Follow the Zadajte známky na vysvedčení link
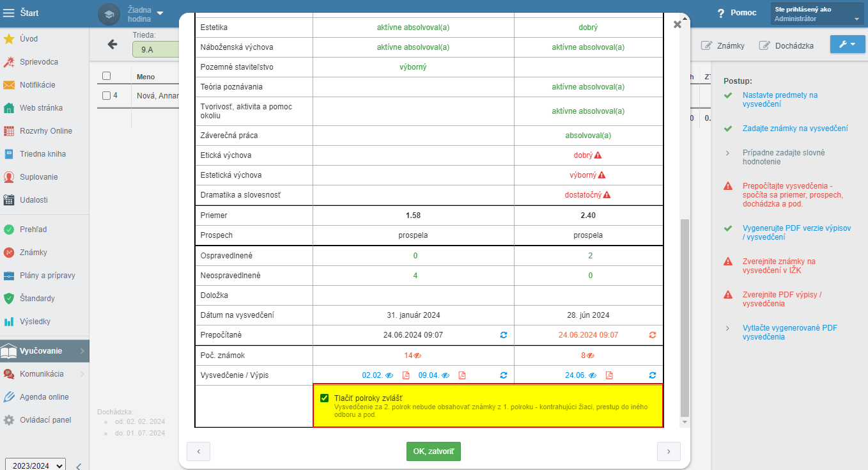Viewport: 868px width, 470px height. coord(795,129)
